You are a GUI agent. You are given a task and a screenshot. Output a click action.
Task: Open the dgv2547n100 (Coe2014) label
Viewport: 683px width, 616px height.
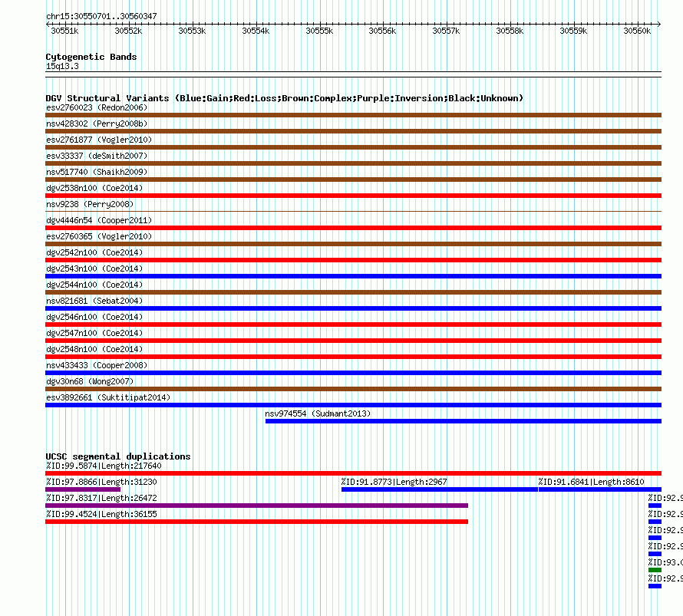[x=94, y=333]
